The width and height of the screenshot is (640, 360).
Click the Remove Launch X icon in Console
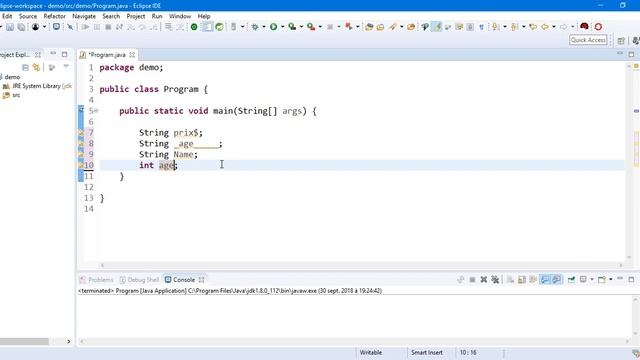pos(484,280)
